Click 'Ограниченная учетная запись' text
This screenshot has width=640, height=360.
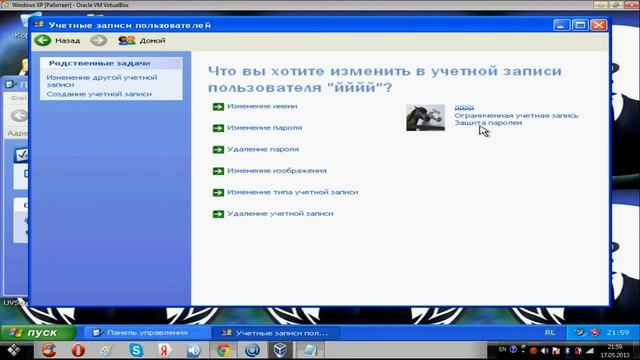tap(516, 116)
